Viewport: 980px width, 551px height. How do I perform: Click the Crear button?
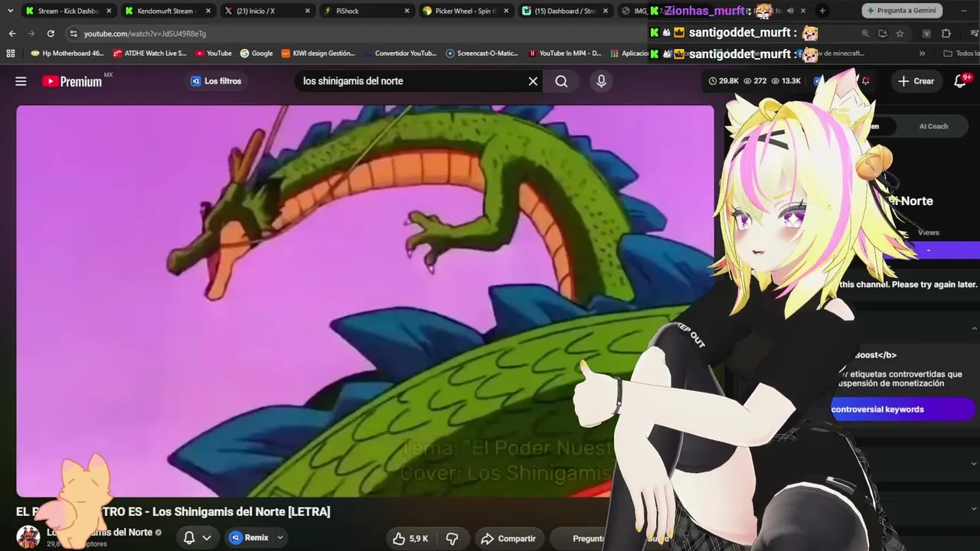pos(916,81)
